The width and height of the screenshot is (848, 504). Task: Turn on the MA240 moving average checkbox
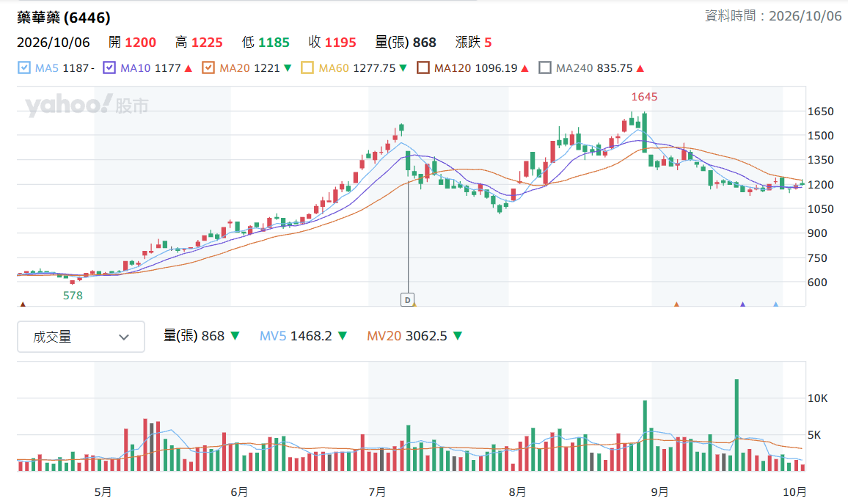tap(545, 67)
